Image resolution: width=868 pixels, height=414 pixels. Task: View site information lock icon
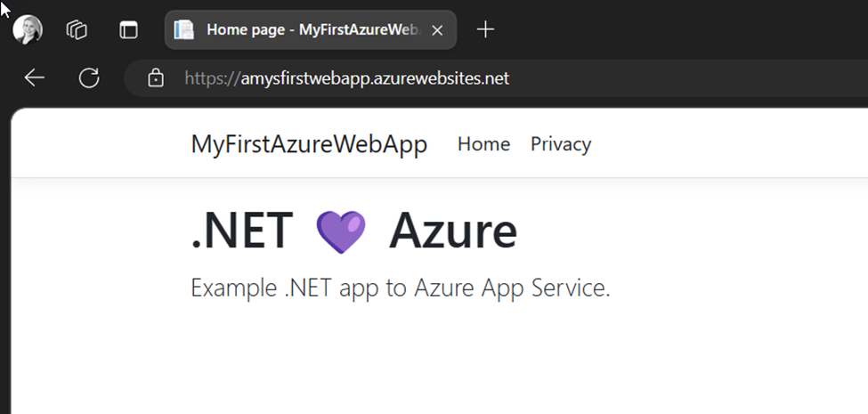point(156,78)
